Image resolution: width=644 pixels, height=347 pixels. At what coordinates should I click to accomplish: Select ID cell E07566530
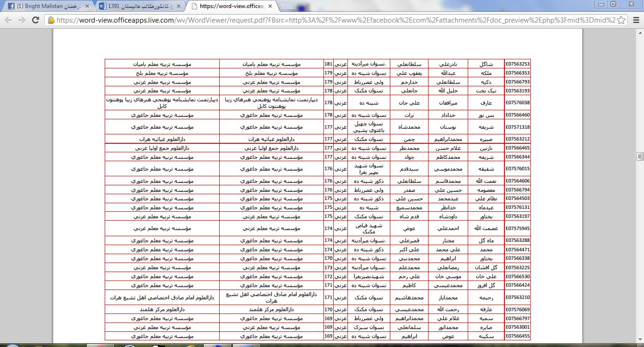517,276
